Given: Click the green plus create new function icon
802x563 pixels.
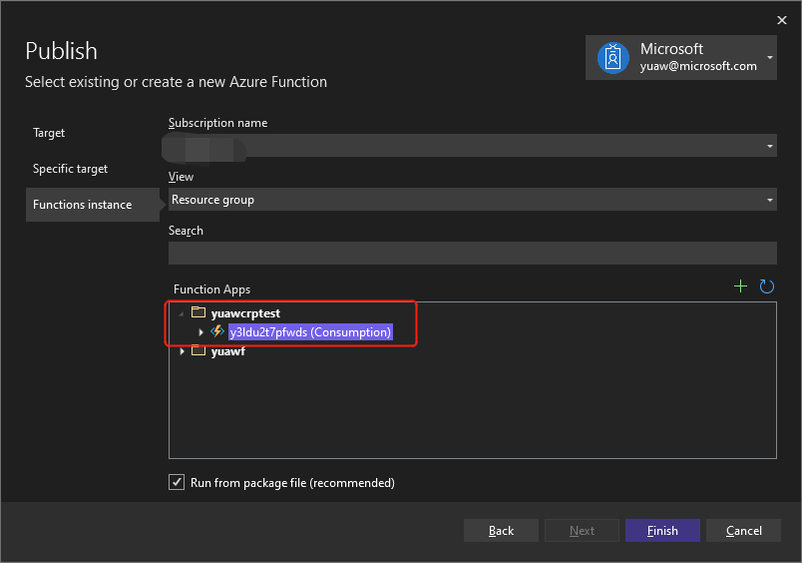Looking at the screenshot, I should (x=740, y=286).
